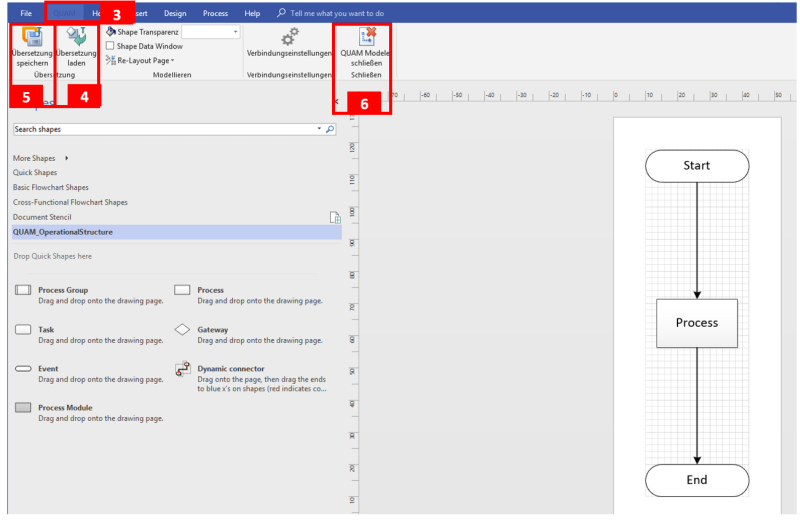
Task: Select the Task shape icon
Action: 23,329
